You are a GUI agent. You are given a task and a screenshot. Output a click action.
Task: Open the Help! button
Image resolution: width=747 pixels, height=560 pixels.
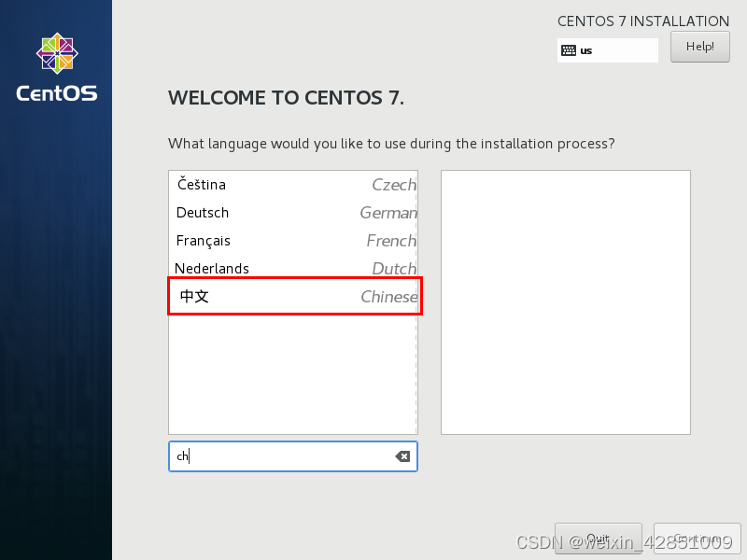coord(699,47)
